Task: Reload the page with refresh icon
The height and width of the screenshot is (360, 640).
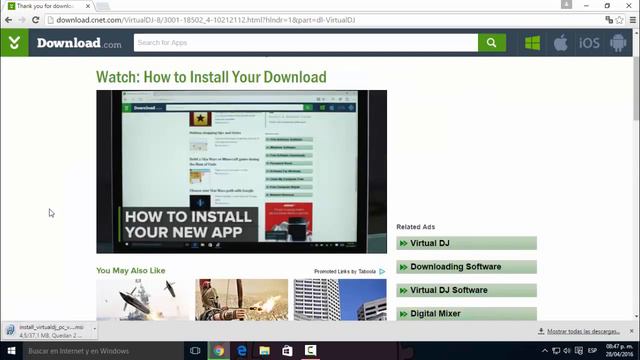Action: [x=36, y=20]
